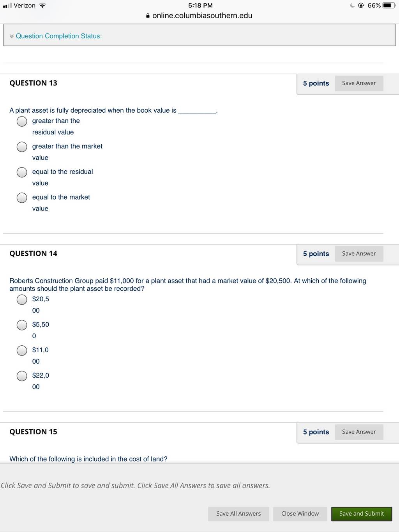Choose 'equal to the residual value'
The width and height of the screenshot is (399, 532).
pos(22,172)
